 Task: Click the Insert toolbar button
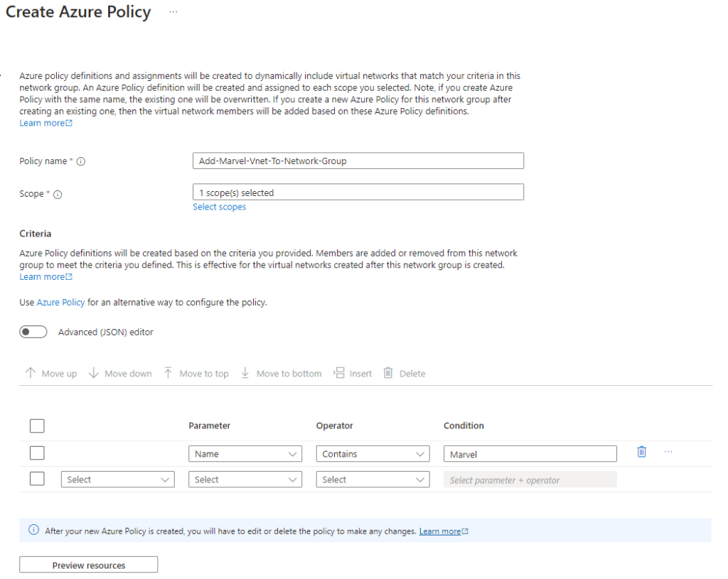click(353, 374)
